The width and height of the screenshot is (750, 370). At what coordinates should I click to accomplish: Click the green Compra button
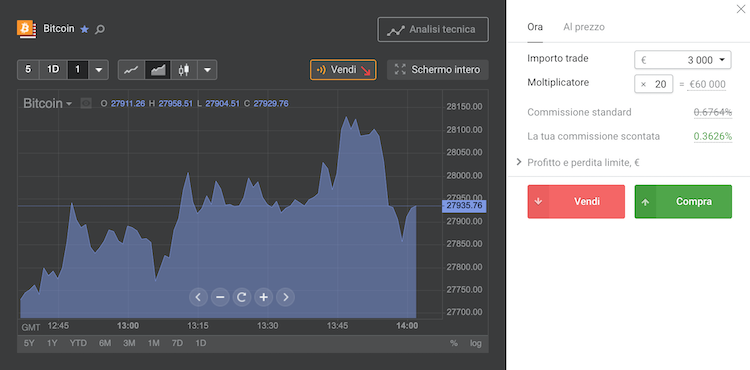[683, 202]
